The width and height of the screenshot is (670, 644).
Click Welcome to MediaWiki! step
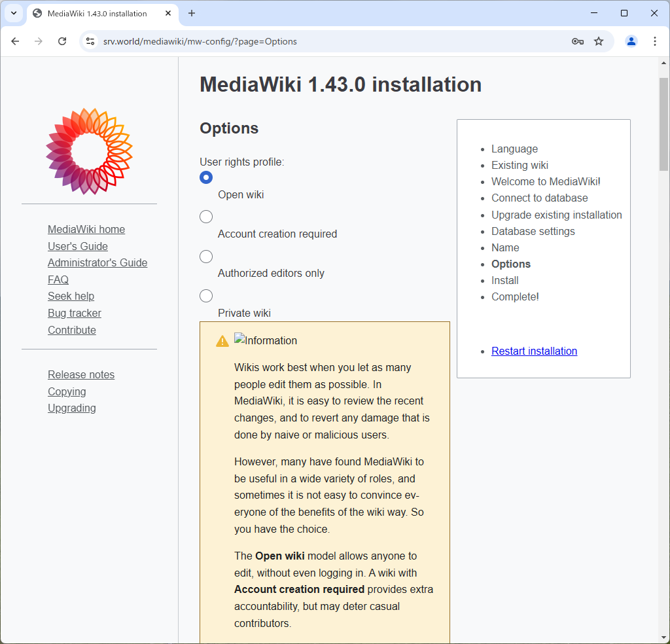click(x=546, y=182)
